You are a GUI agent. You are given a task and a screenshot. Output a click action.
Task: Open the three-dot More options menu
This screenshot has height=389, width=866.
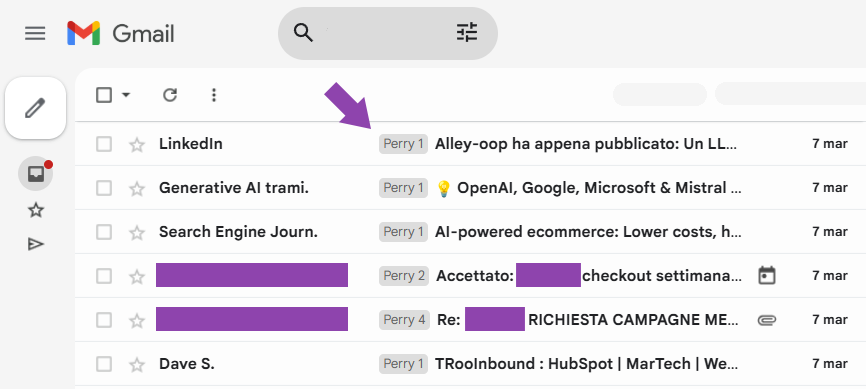point(214,95)
